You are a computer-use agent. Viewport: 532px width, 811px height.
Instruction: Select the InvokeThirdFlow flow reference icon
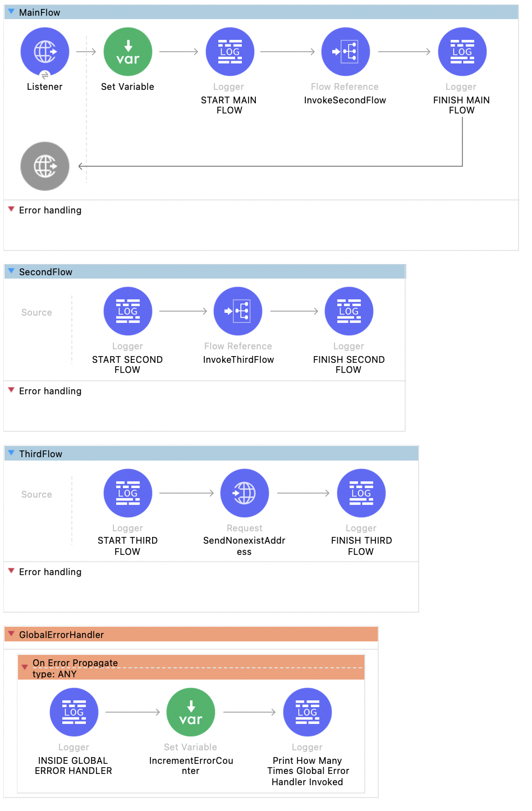(238, 312)
